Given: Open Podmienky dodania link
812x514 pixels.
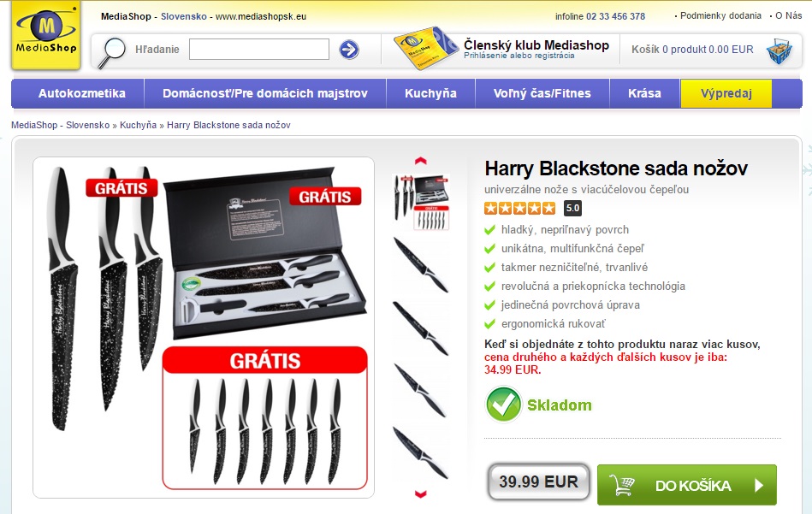Looking at the screenshot, I should (720, 15).
